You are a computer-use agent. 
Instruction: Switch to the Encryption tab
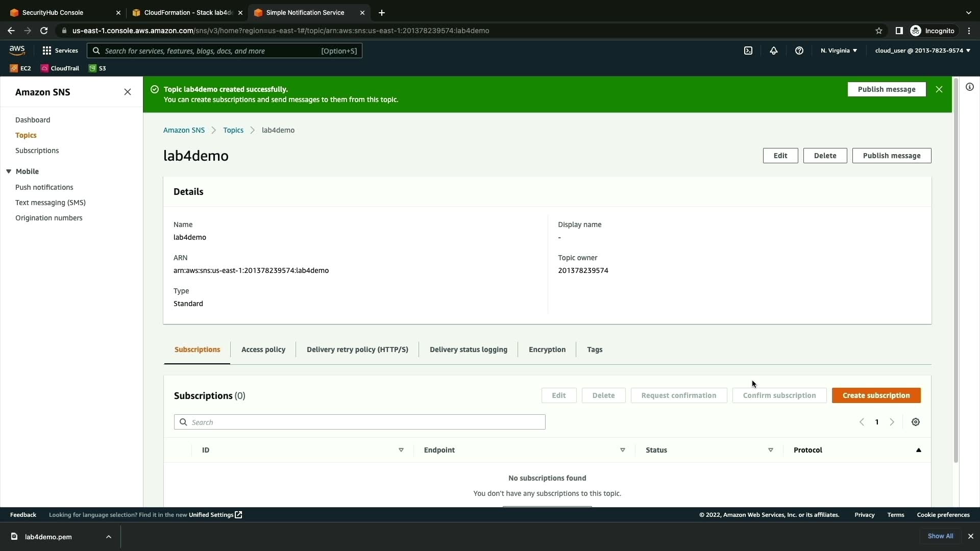[x=547, y=349]
